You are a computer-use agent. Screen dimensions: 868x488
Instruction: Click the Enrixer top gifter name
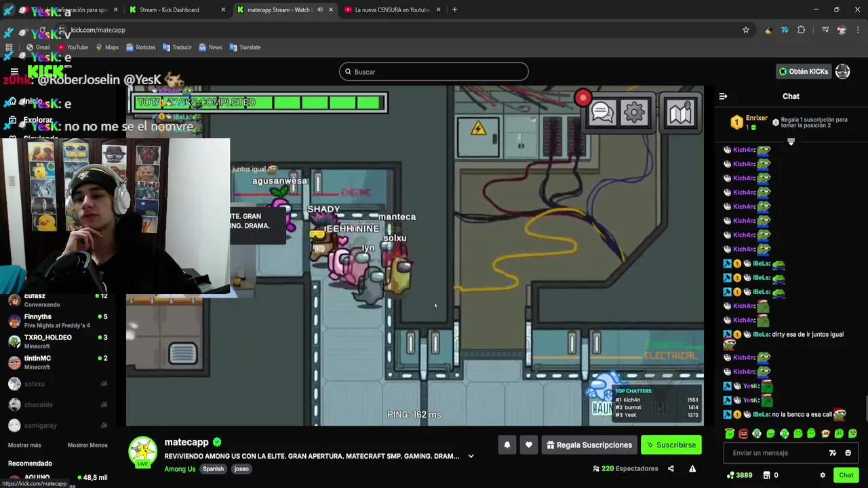[x=757, y=118]
